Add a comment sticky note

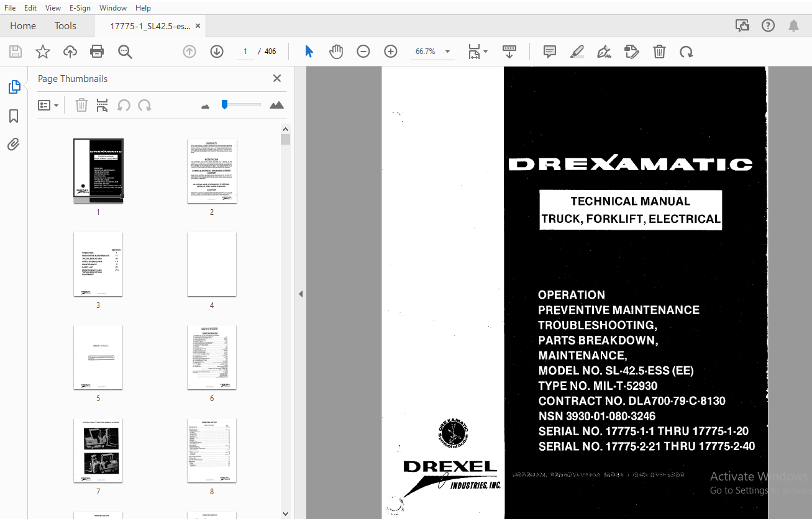[x=550, y=52]
